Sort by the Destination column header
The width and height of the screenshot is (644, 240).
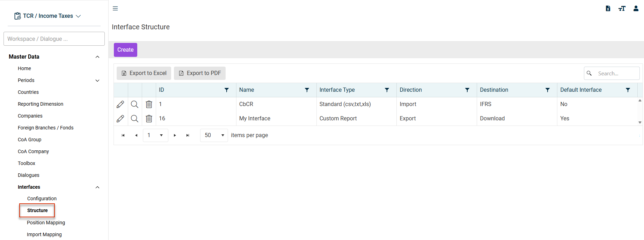coord(494,90)
